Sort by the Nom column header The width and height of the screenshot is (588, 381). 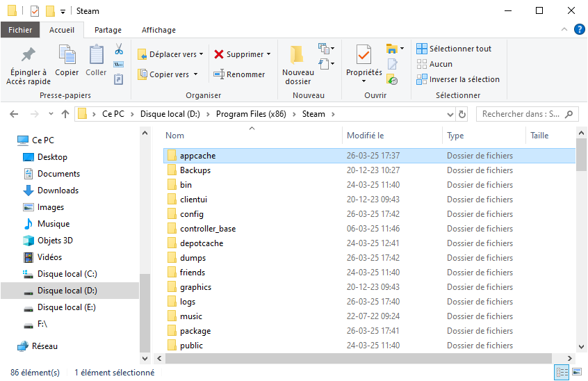[x=252, y=136]
